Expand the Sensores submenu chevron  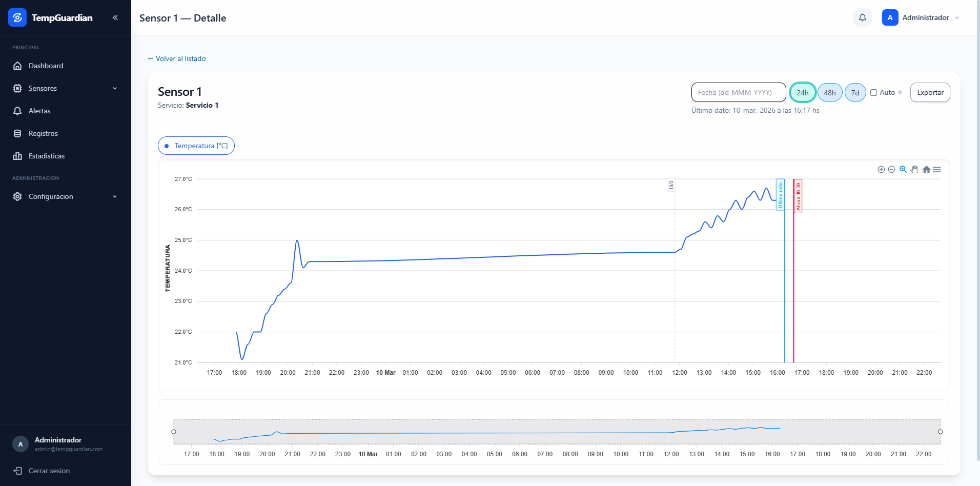[115, 88]
